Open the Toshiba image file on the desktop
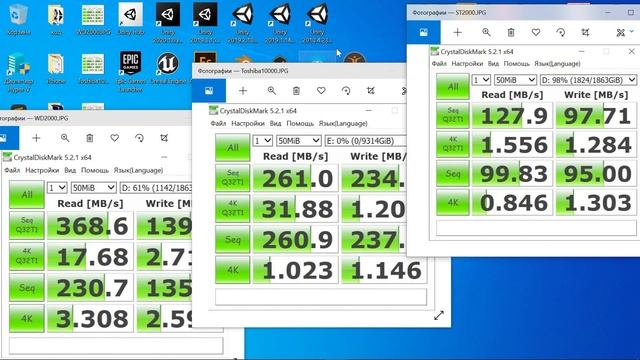Image resolution: width=640 pixels, height=360 pixels. 93,69
